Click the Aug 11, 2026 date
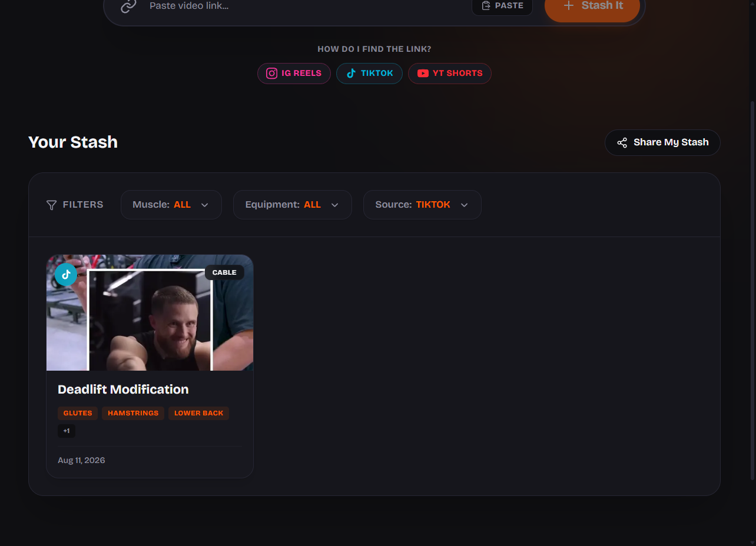756x546 pixels. tap(81, 460)
